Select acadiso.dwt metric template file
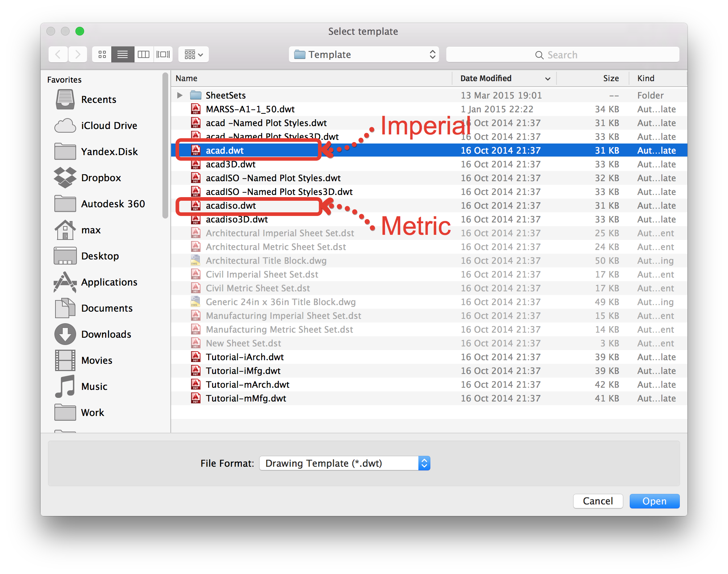 (x=231, y=206)
